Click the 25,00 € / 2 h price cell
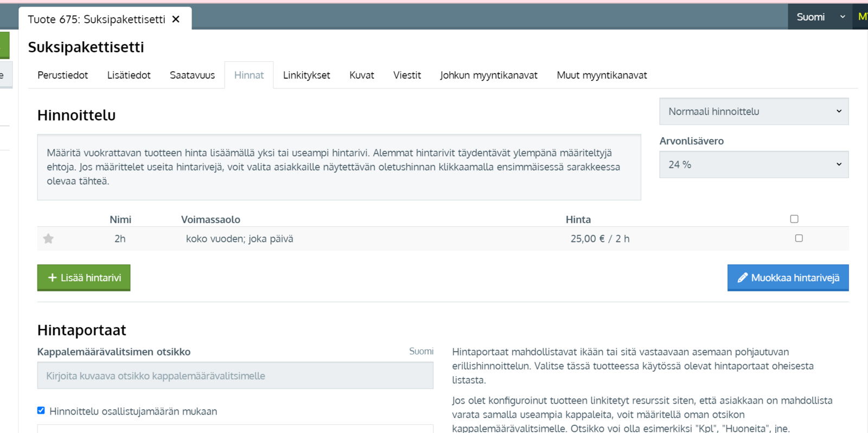The height and width of the screenshot is (433, 868). tap(599, 239)
